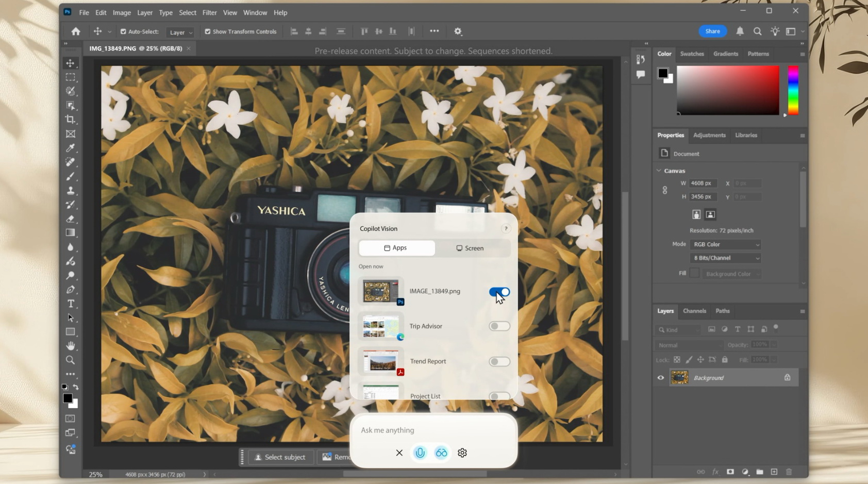
Task: Uncheck Show Transform Controls checkbox
Action: pos(208,31)
